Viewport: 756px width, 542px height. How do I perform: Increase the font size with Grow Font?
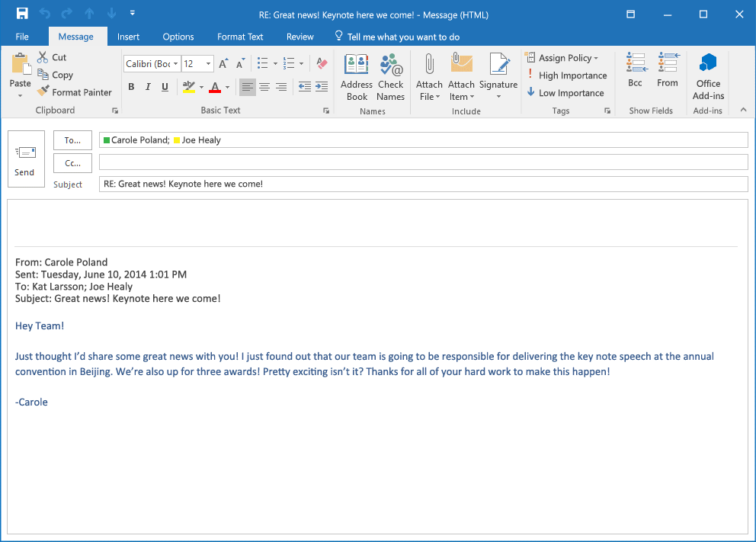point(223,64)
